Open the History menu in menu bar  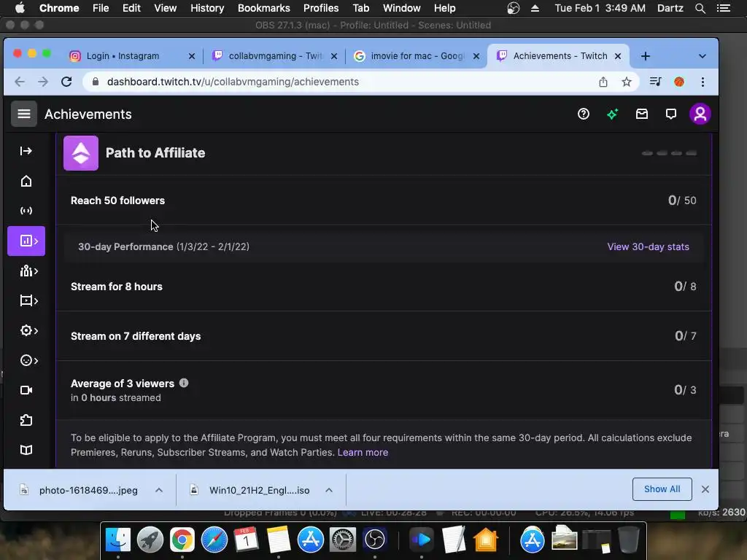[x=206, y=8]
